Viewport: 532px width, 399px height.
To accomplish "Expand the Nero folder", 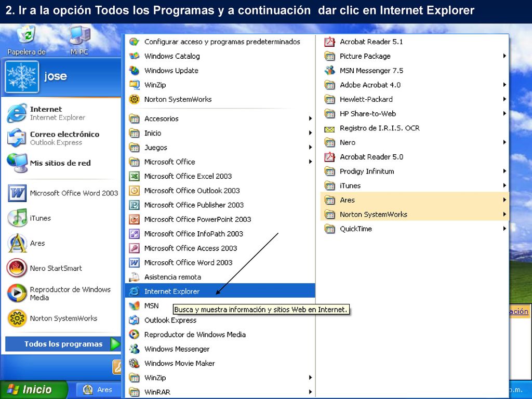I will pyautogui.click(x=415, y=142).
